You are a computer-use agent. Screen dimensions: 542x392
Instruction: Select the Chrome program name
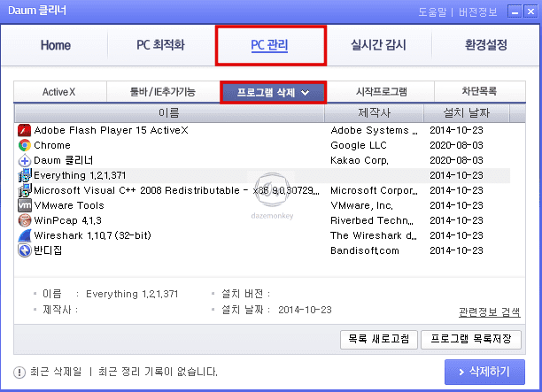click(52, 145)
